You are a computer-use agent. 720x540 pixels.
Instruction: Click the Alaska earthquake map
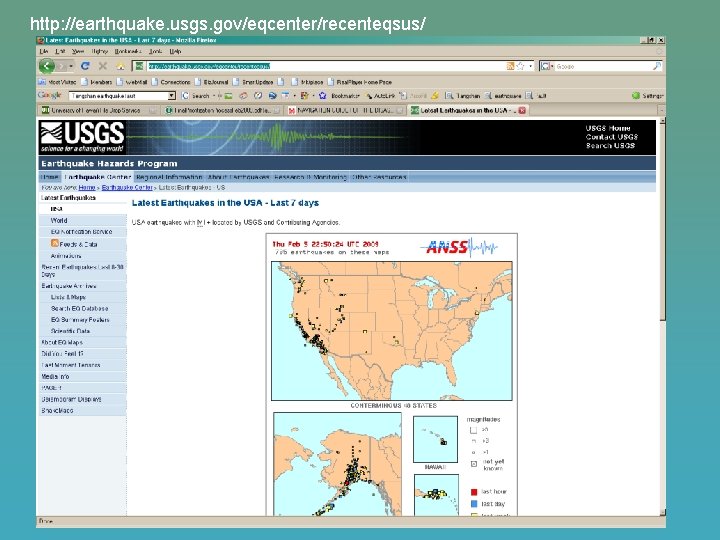338,464
